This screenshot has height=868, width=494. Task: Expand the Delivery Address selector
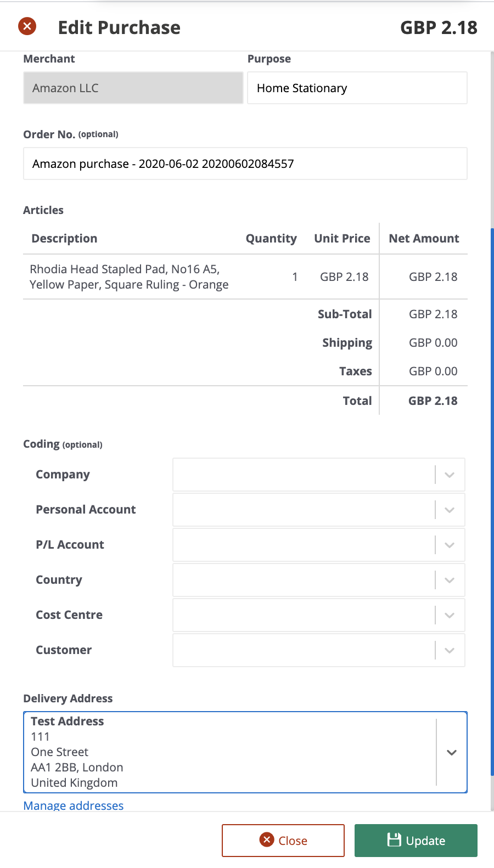click(x=451, y=752)
